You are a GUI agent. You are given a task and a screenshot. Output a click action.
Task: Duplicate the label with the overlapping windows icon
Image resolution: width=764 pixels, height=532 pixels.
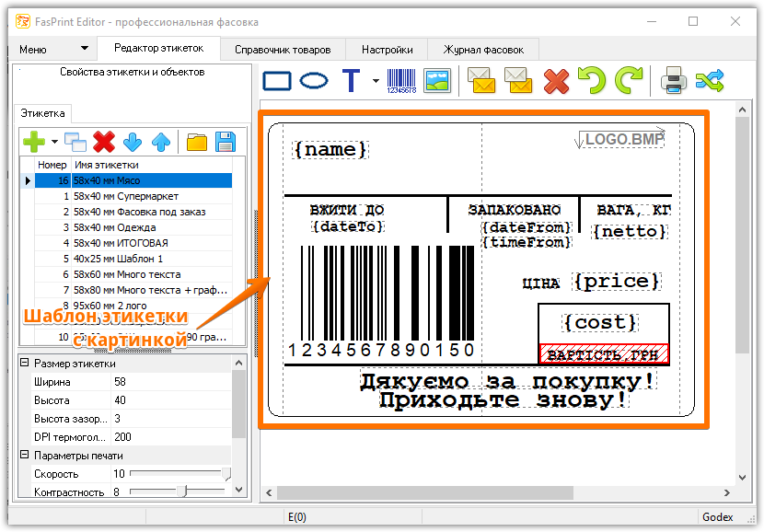[x=75, y=142]
